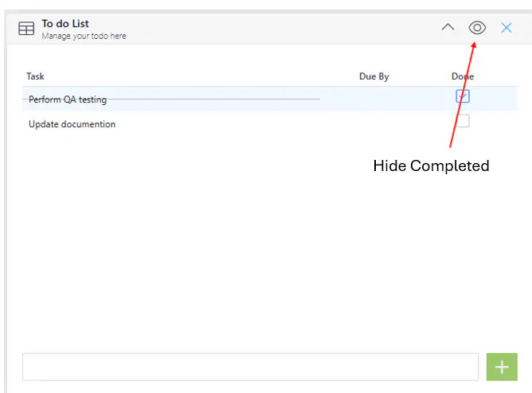Click the To do List table icon
This screenshot has width=532, height=393.
click(x=26, y=29)
